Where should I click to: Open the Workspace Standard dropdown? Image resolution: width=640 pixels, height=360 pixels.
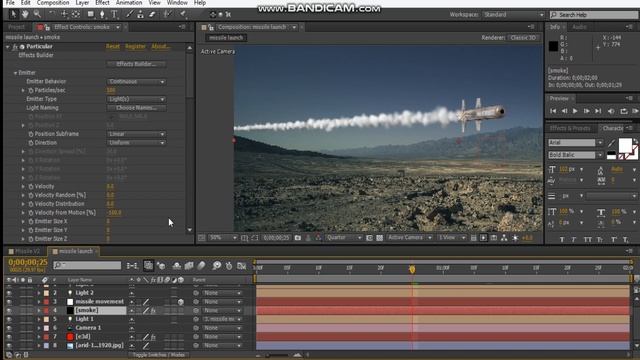[514, 15]
